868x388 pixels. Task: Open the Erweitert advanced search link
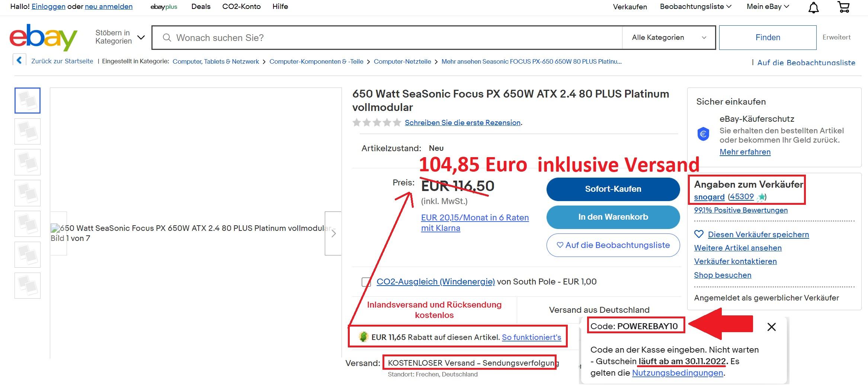[836, 37]
